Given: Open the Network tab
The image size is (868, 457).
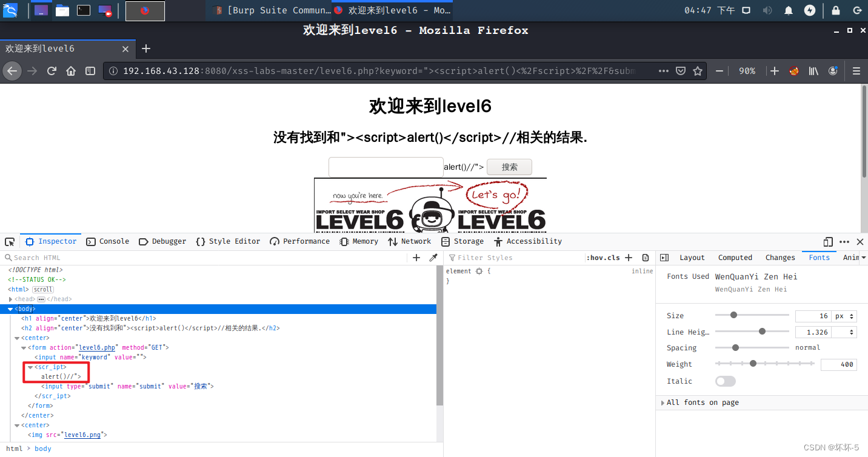Looking at the screenshot, I should click(409, 241).
